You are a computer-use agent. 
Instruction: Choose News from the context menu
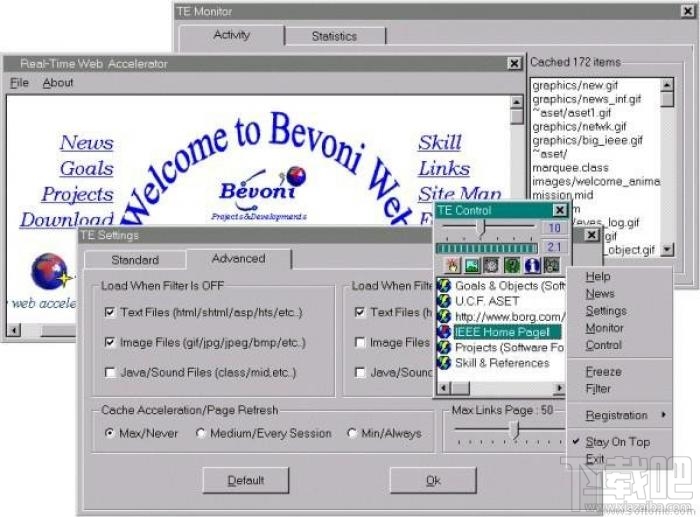pos(600,293)
